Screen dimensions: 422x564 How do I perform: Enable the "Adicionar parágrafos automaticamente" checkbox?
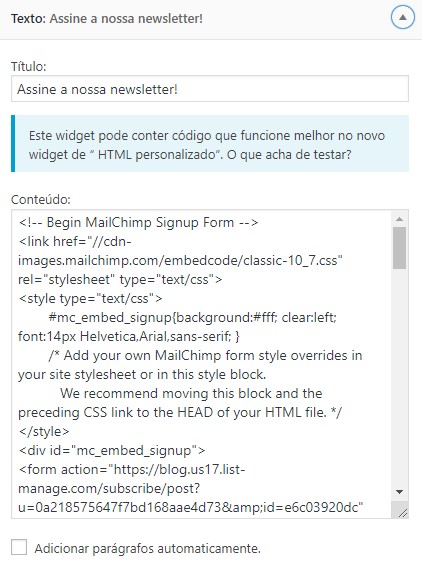click(x=19, y=547)
